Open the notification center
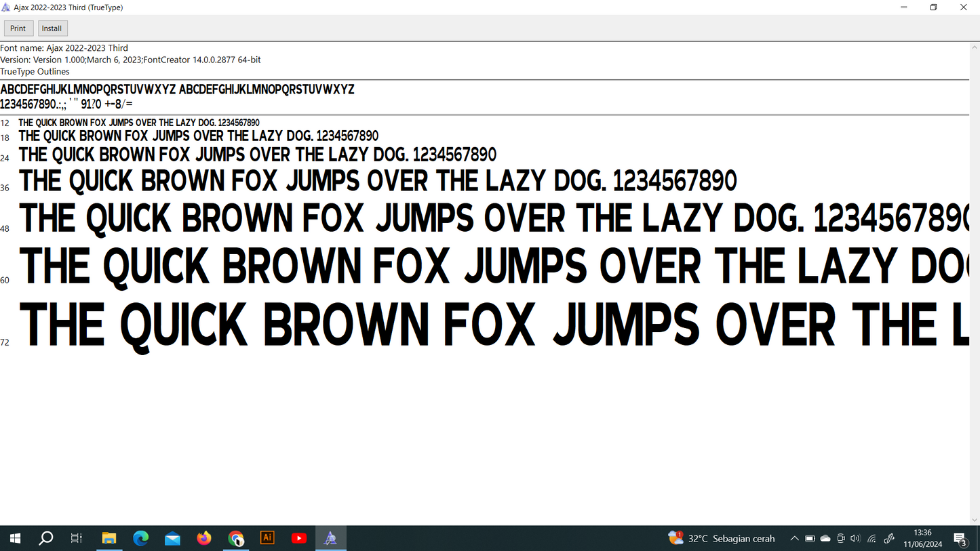The width and height of the screenshot is (980, 551). pyautogui.click(x=960, y=539)
